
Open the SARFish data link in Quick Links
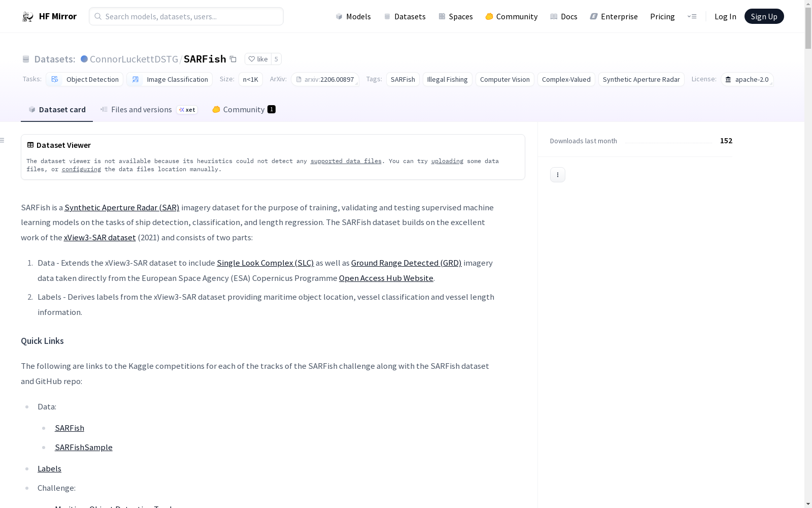tap(70, 428)
